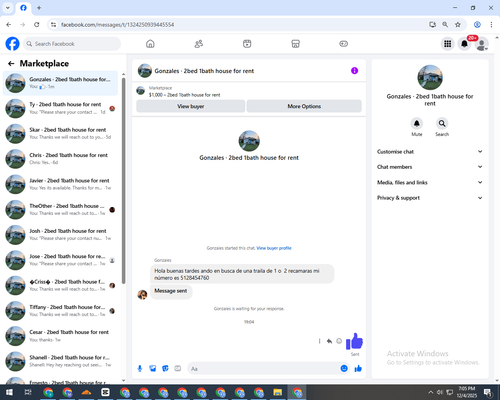This screenshot has height=400, width=500.
Task: Open the Gonzales conversation in list
Action: click(x=60, y=83)
